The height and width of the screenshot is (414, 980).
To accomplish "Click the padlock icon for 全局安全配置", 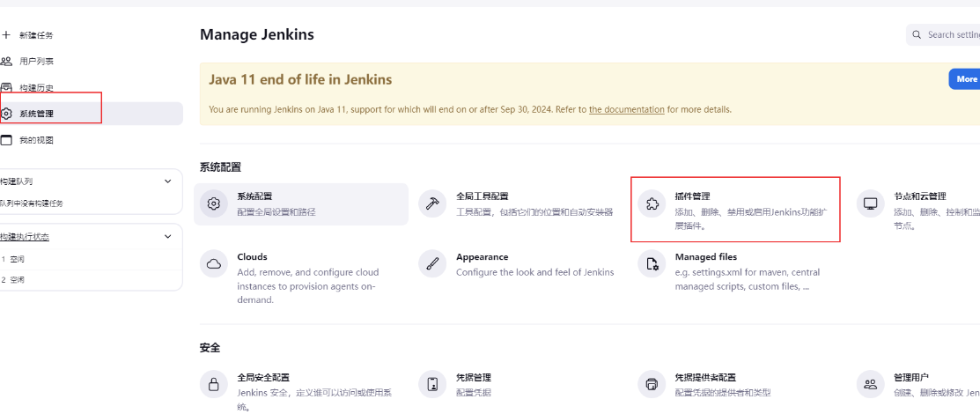I will 213,384.
